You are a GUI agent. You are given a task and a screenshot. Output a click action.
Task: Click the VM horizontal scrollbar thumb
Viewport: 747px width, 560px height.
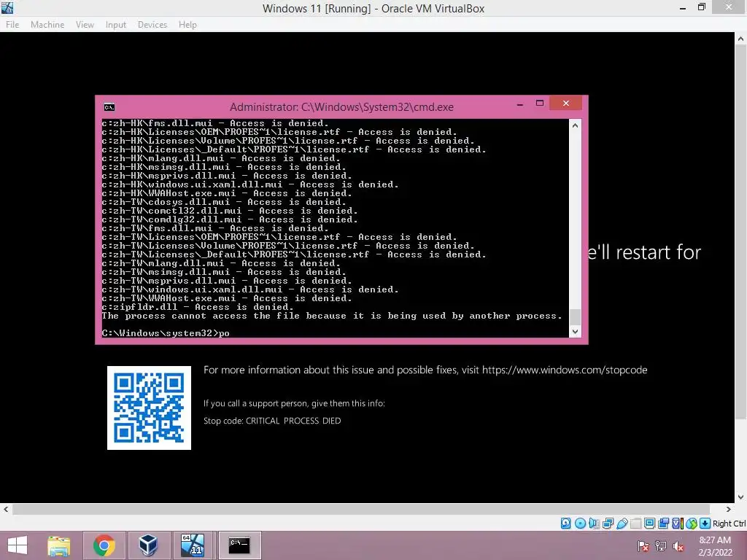point(360,509)
